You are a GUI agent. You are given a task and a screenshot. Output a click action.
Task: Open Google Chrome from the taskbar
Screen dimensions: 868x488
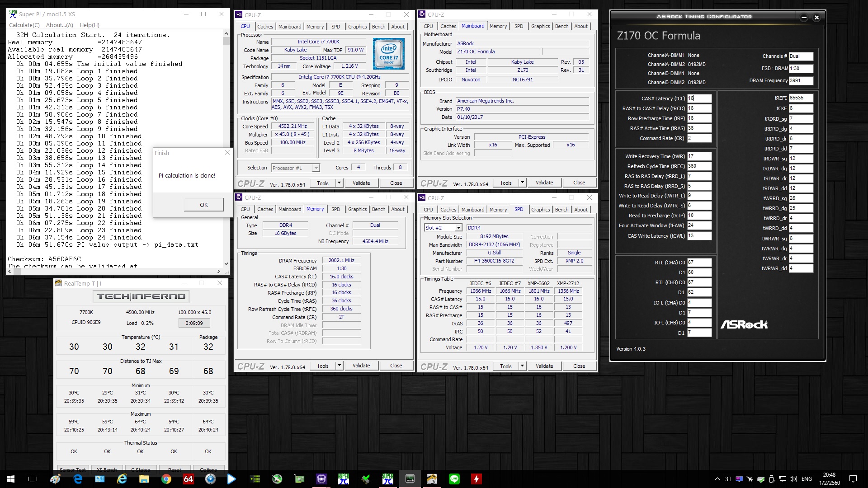[x=166, y=479]
